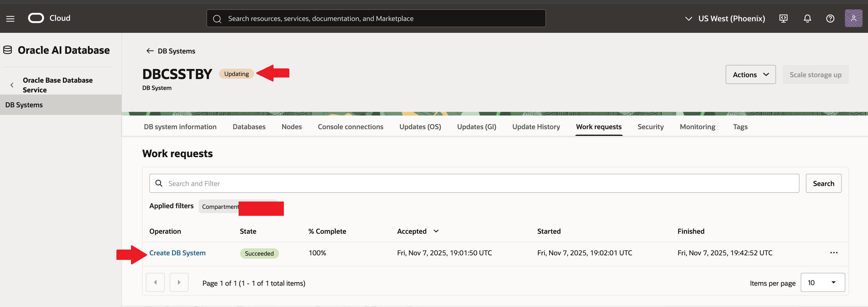This screenshot has height=307, width=868.
Task: Go to previous page of work requests
Action: pos(155,282)
